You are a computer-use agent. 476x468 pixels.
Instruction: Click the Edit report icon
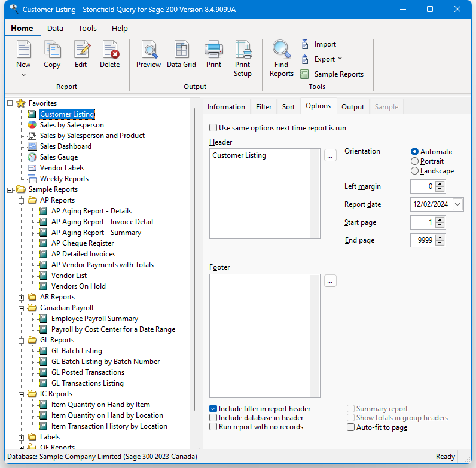[81, 50]
